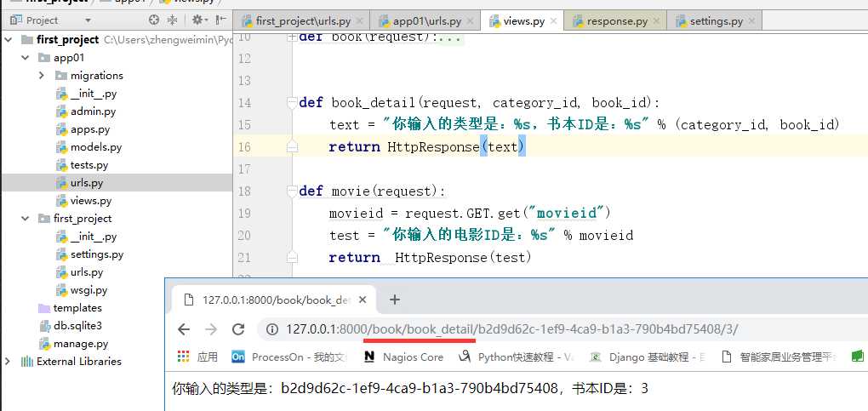
Task: Switch to response.py editor tab
Action: tap(617, 21)
